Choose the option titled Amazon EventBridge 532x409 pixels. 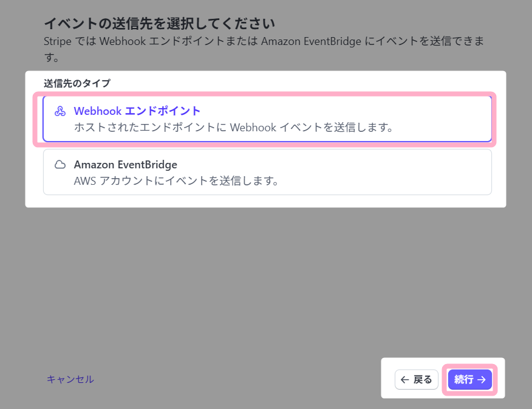coord(125,165)
